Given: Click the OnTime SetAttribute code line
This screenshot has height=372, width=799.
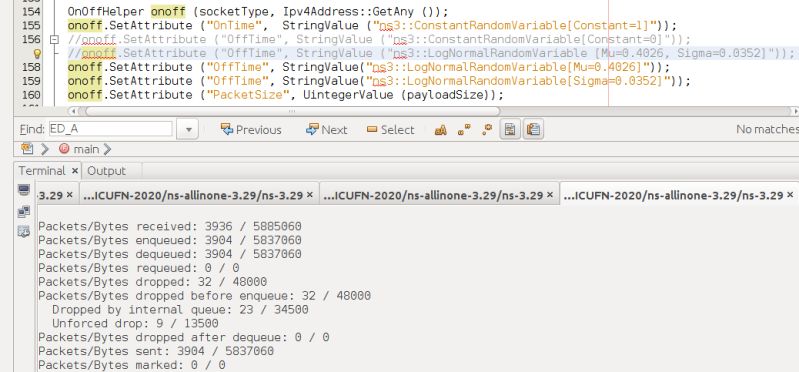Looking at the screenshot, I should point(372,25).
